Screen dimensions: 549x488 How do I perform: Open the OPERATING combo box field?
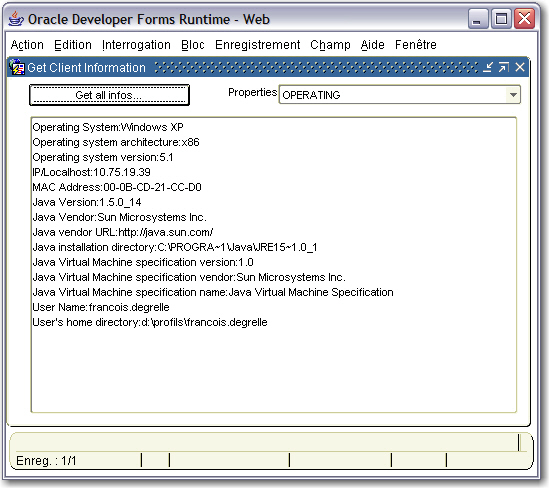[399, 95]
